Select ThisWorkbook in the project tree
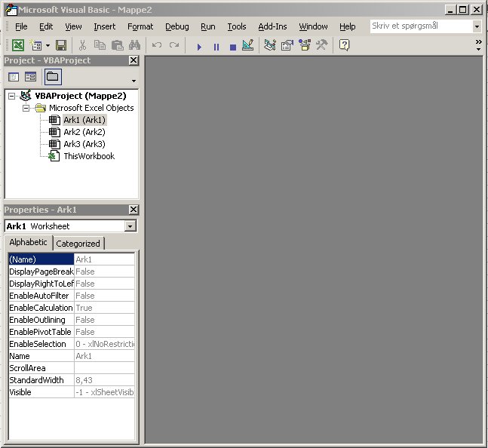Image resolution: width=488 pixels, height=448 pixels. pyautogui.click(x=88, y=156)
